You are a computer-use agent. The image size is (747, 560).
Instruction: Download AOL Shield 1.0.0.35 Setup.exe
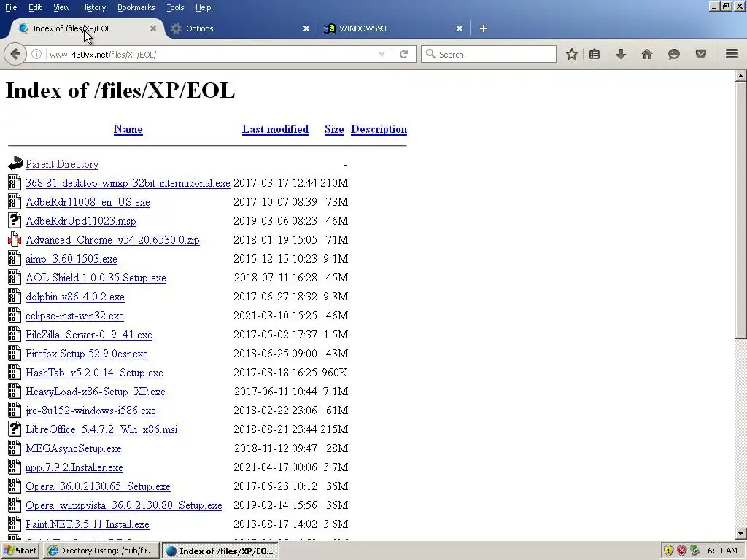tap(96, 278)
